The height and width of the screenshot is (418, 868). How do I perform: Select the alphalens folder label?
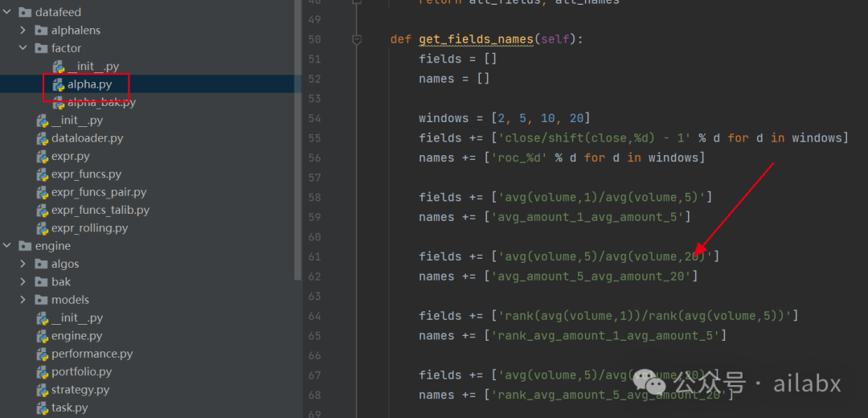[x=76, y=30]
